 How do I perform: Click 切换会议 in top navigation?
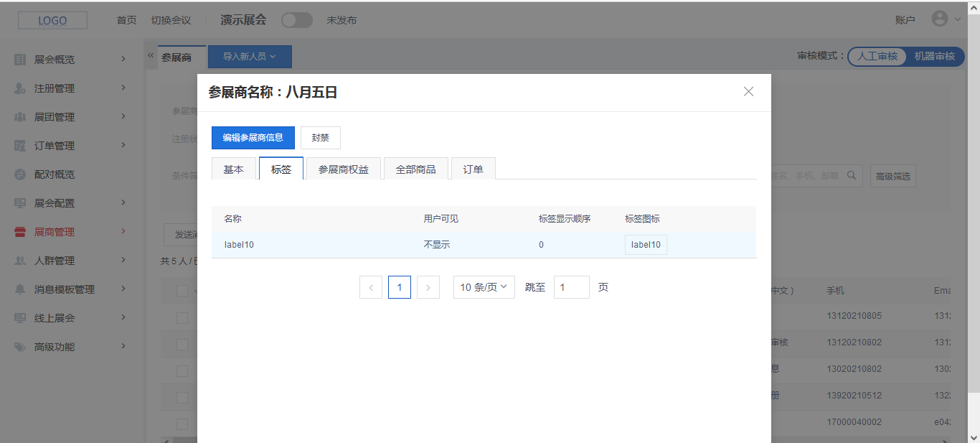tap(171, 20)
